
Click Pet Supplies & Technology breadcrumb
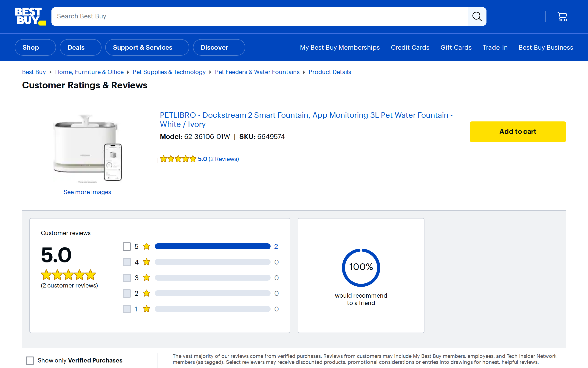click(x=169, y=72)
